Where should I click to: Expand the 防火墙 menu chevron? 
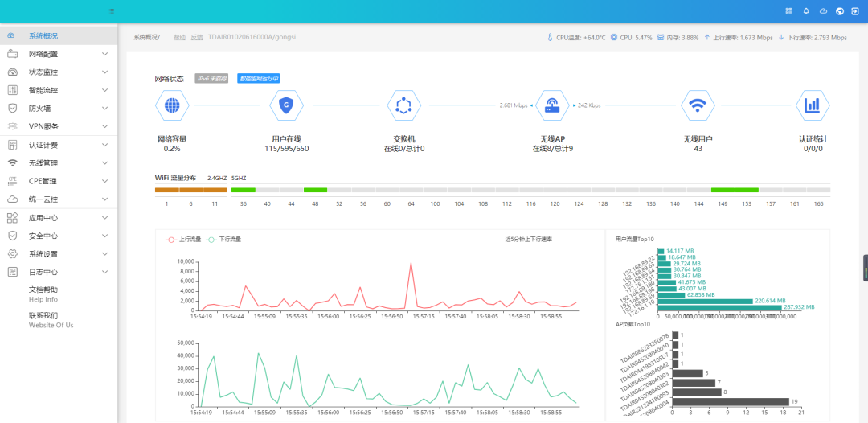pos(105,108)
